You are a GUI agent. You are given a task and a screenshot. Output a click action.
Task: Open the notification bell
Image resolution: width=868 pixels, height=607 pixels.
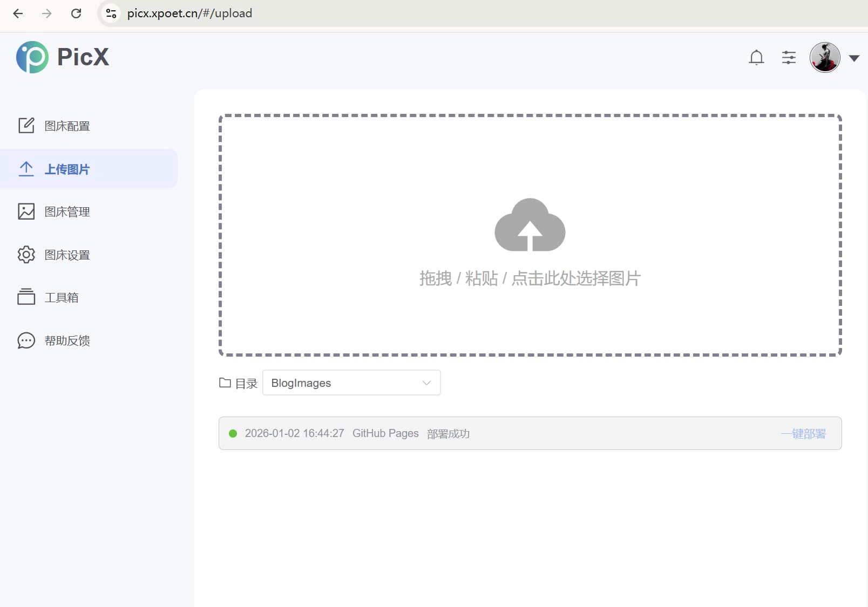[x=757, y=57]
